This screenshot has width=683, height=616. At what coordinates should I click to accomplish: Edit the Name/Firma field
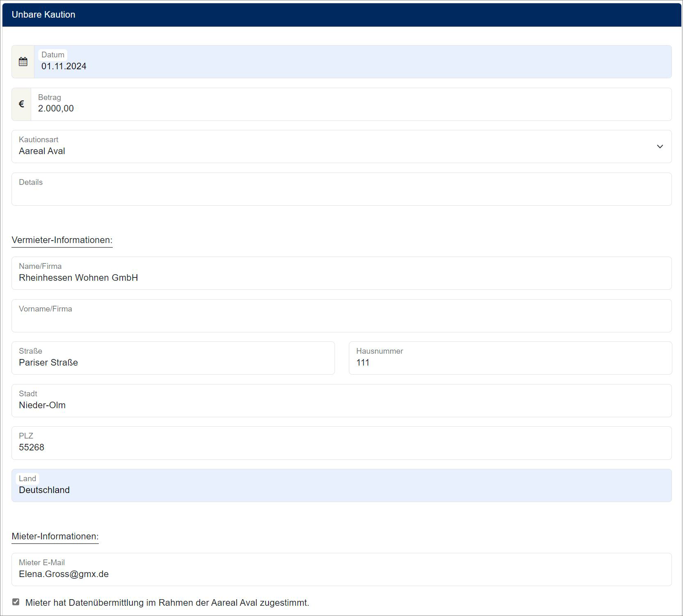[341, 277]
